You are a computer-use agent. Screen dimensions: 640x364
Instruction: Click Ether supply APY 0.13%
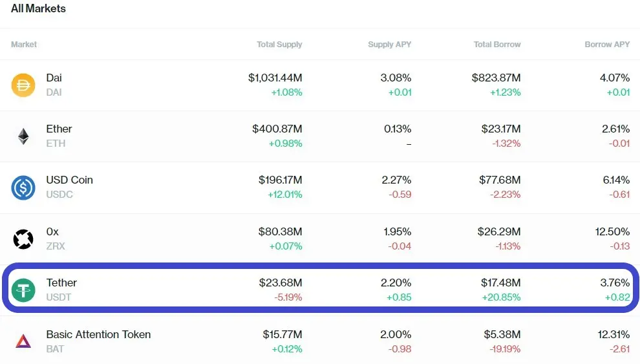[398, 129]
